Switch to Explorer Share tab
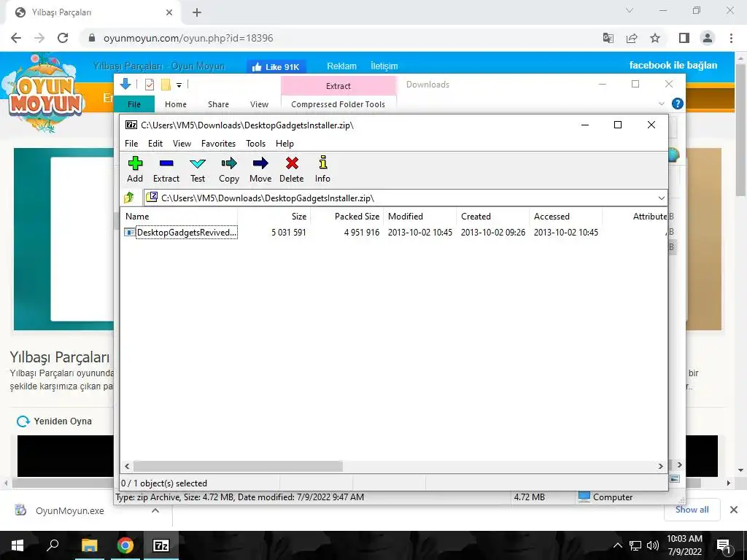The height and width of the screenshot is (560, 747). coord(218,104)
